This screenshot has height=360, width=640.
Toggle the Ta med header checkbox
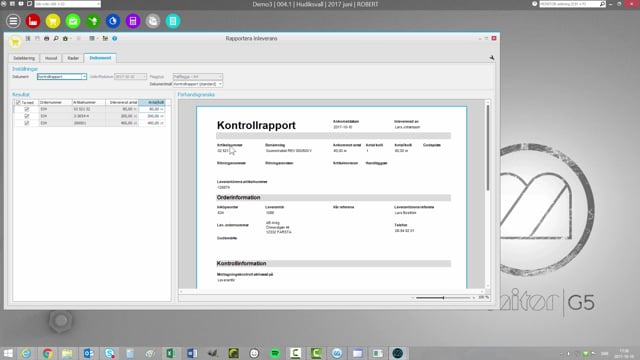(18, 102)
